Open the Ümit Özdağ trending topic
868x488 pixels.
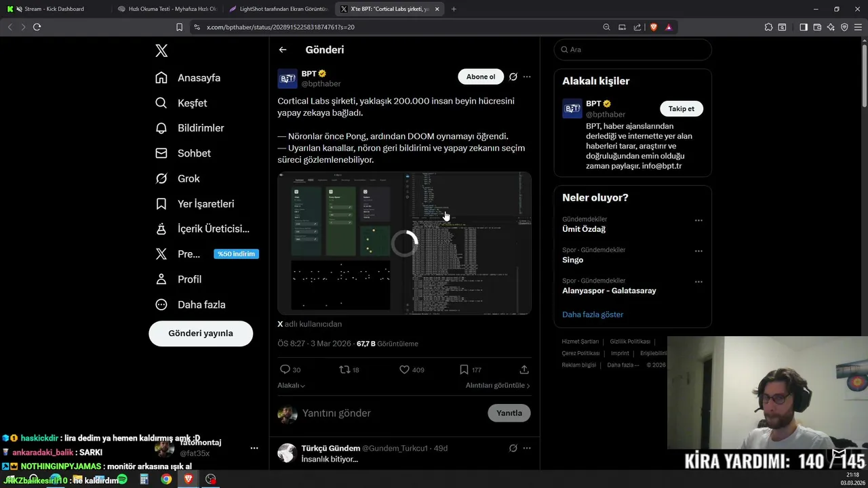tap(584, 229)
